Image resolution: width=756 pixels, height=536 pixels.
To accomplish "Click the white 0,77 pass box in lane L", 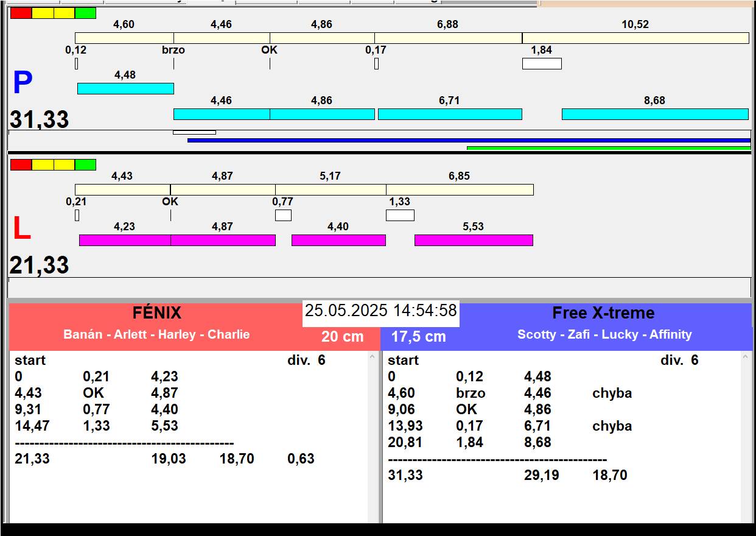I will [x=283, y=215].
